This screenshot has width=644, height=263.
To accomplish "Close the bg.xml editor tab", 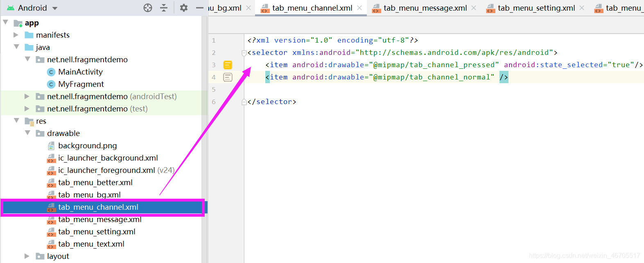I will (x=249, y=8).
